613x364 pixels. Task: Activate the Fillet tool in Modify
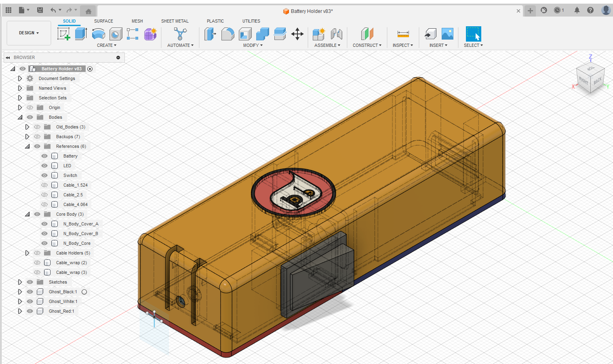pos(228,34)
